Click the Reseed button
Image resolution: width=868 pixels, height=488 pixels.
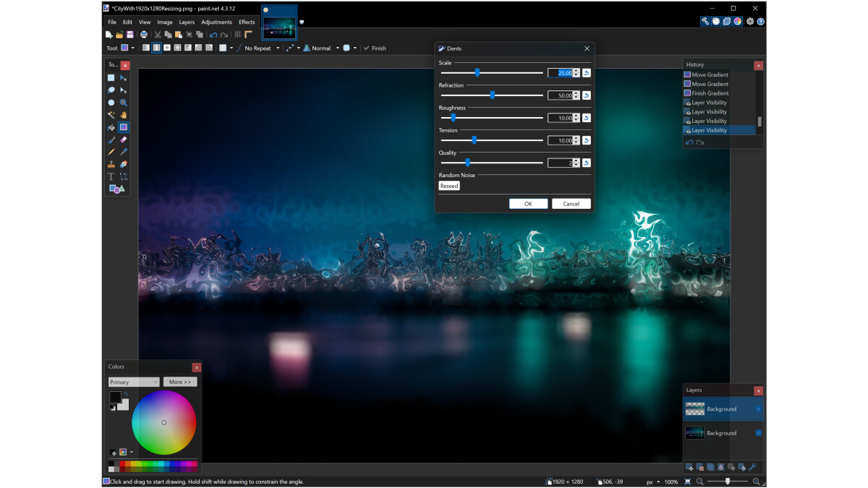pos(449,186)
